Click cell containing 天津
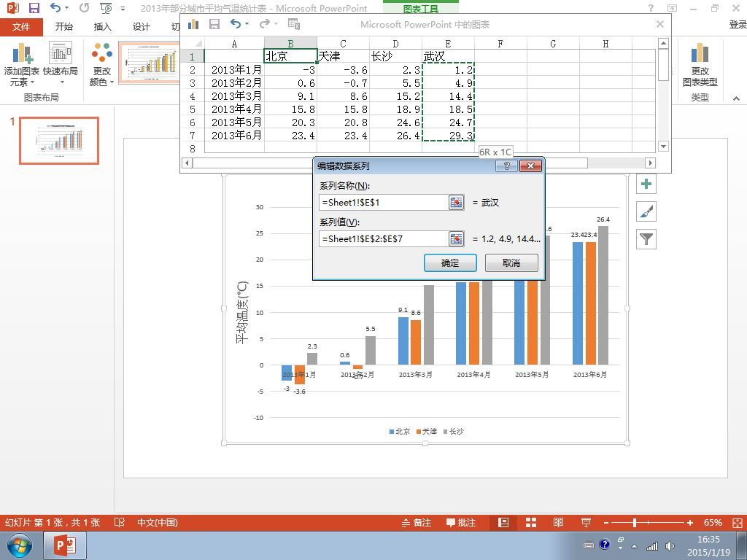The height and width of the screenshot is (560, 747). pos(343,55)
